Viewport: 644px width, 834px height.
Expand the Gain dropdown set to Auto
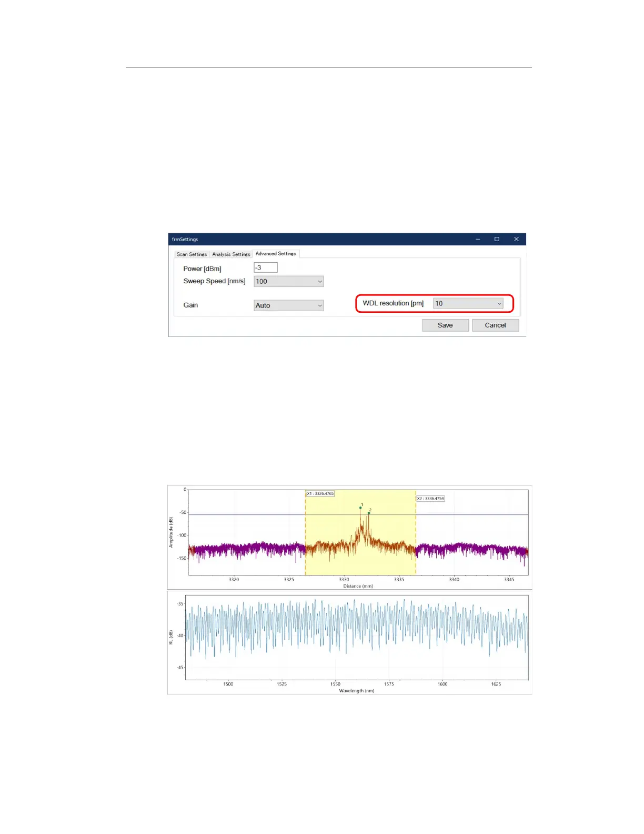289,305
